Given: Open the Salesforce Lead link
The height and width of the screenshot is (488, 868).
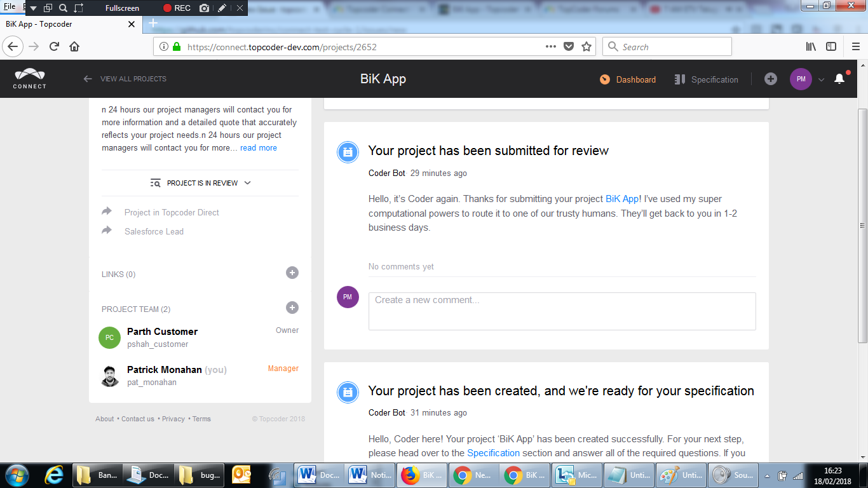Looking at the screenshot, I should [x=154, y=231].
